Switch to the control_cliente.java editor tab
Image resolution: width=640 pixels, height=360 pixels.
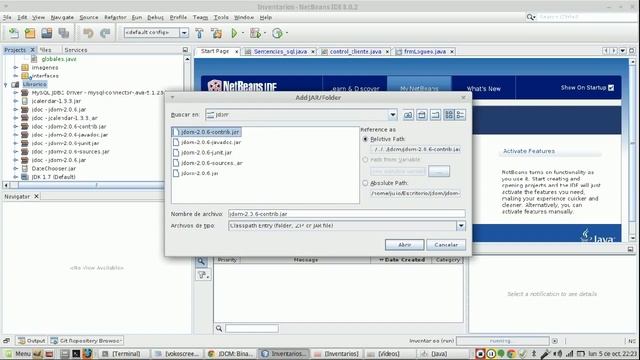[x=355, y=52]
